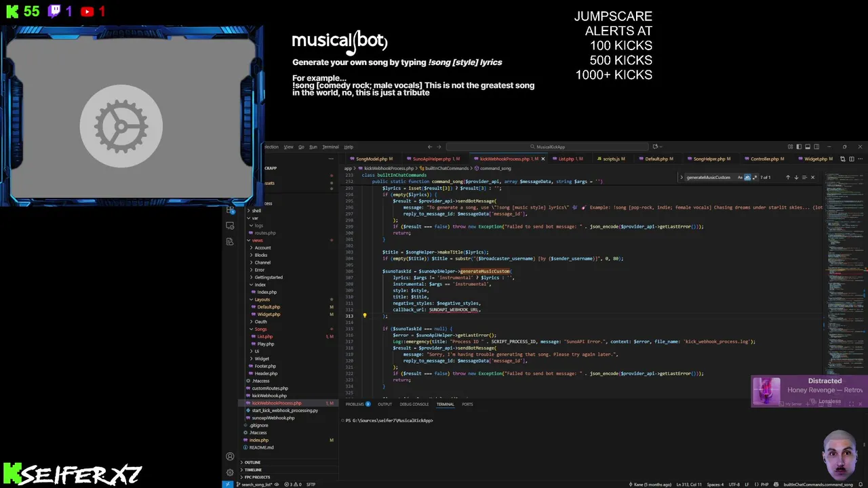Go forward with the navigation arrow

tap(439, 146)
